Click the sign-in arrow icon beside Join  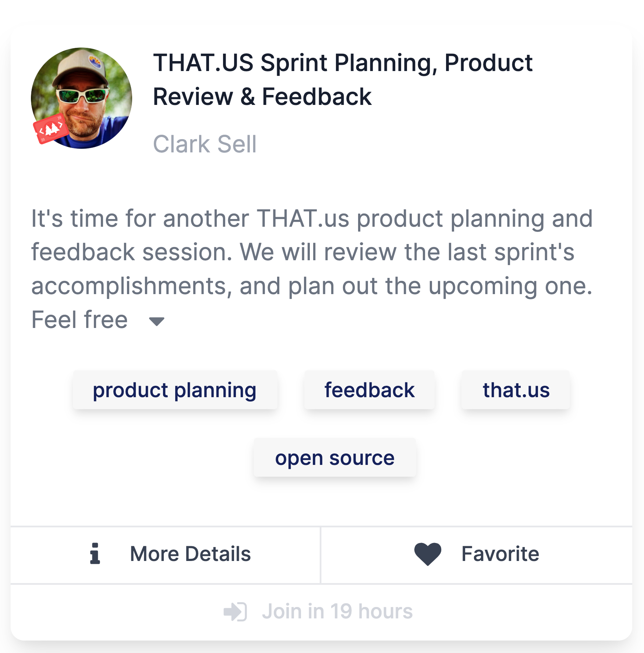[235, 612]
